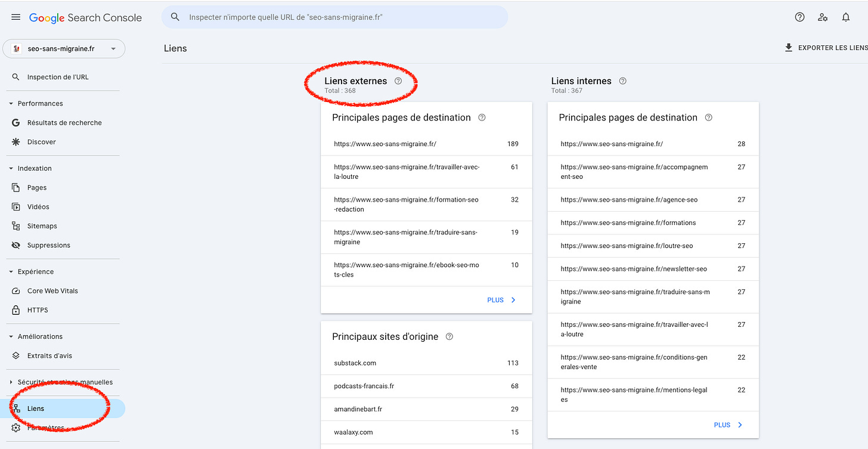
Task: Click the Suppressions crossed-eye icon
Action: [x=16, y=245]
